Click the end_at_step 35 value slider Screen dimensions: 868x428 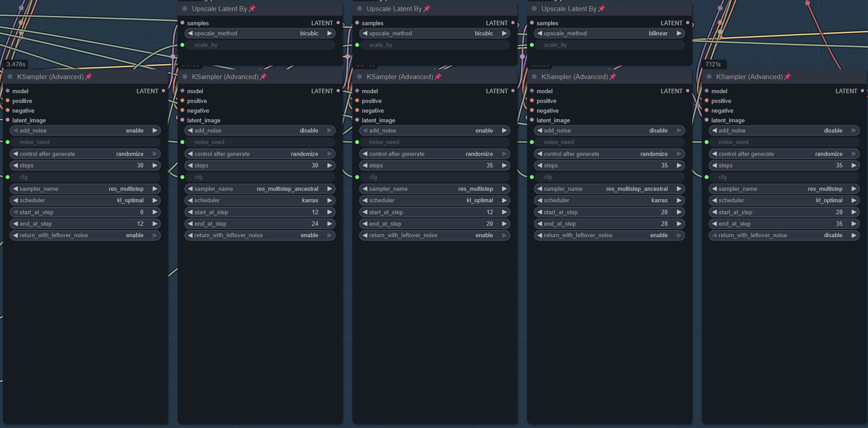click(x=784, y=224)
